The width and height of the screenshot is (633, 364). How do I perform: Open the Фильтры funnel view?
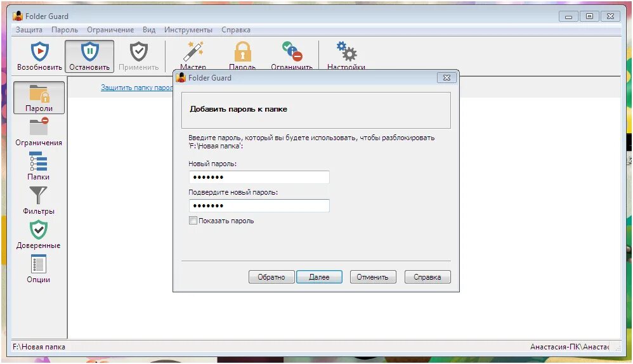coord(39,200)
